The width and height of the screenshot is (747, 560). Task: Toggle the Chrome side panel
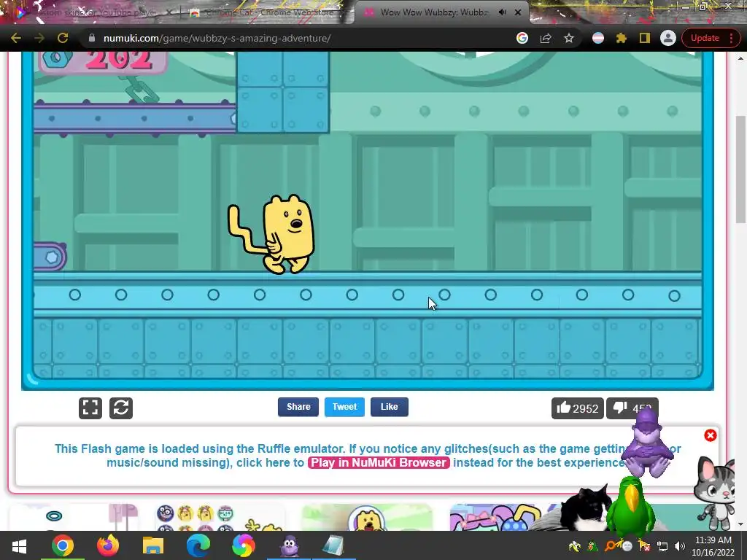point(645,38)
